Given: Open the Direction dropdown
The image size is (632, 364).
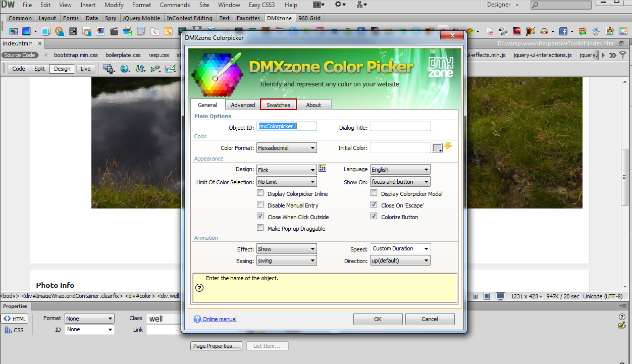Looking at the screenshot, I should click(x=400, y=261).
